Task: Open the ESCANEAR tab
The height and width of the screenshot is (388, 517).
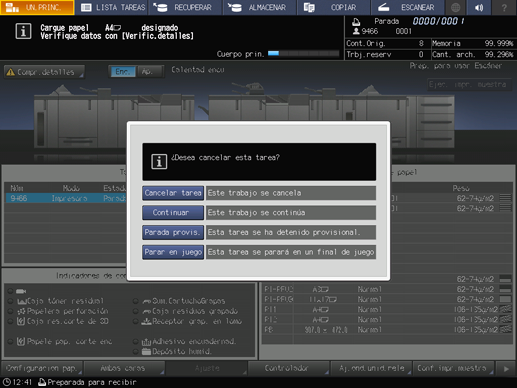Action: (407, 7)
